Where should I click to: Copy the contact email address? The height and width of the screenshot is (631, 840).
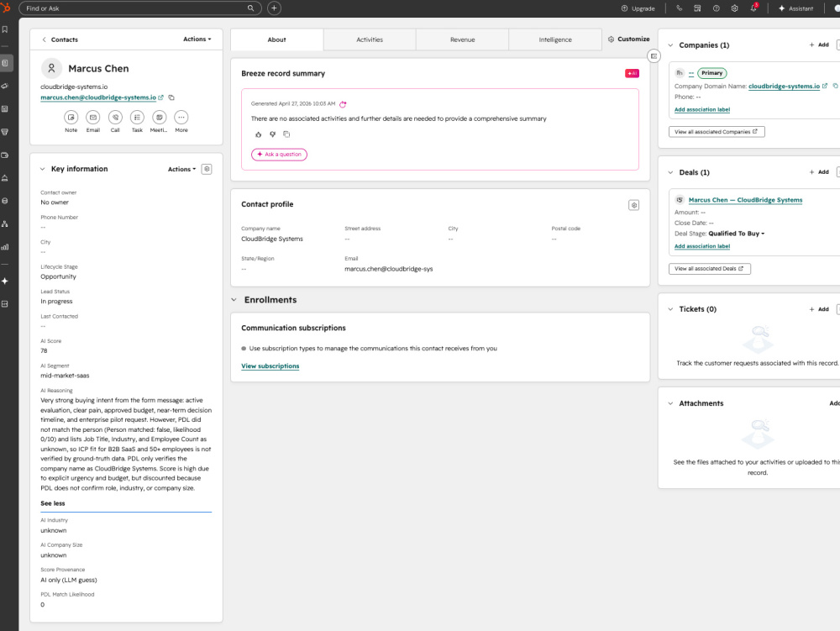[171, 97]
